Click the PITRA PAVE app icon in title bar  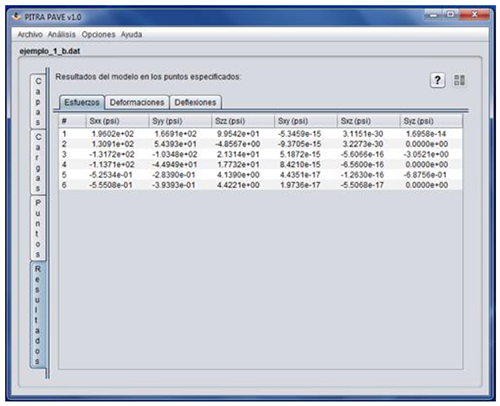click(16, 16)
